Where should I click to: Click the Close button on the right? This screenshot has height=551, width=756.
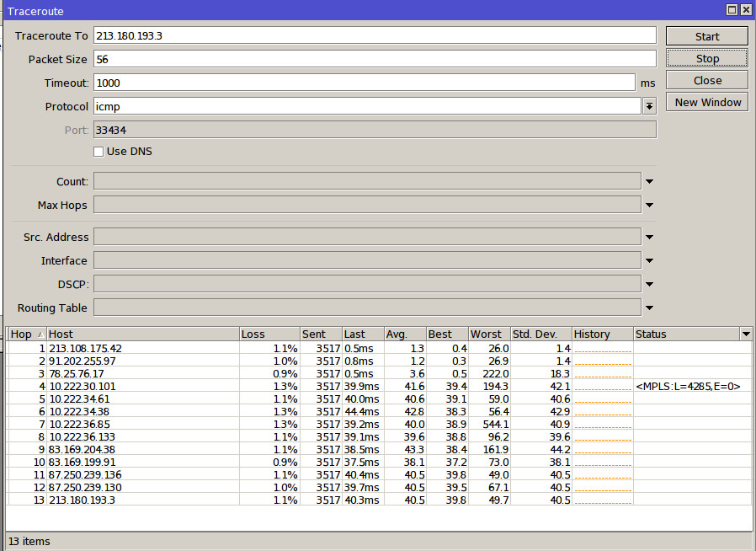pyautogui.click(x=706, y=80)
